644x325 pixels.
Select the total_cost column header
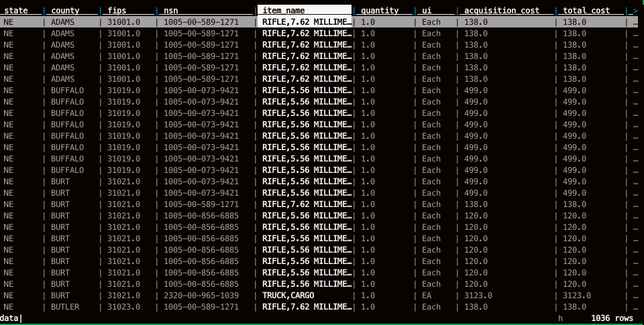(x=586, y=10)
